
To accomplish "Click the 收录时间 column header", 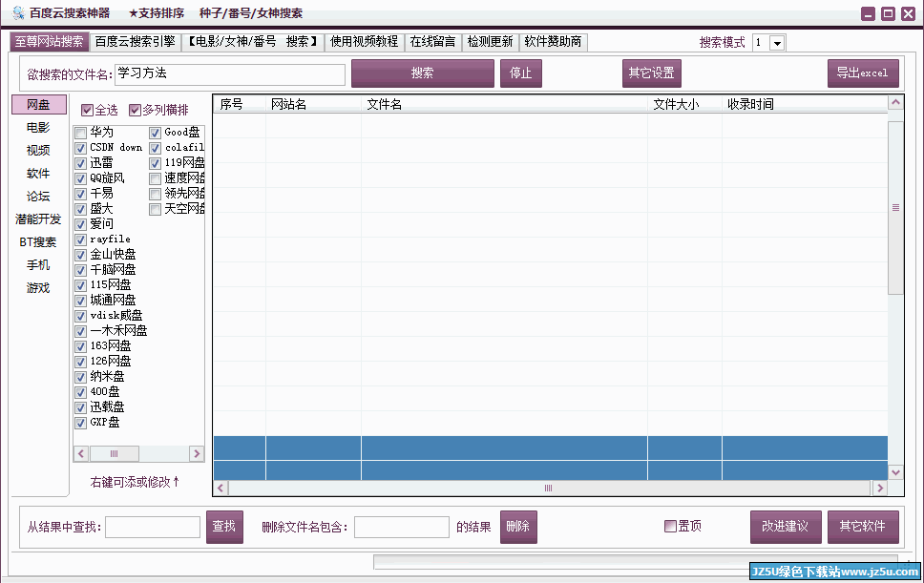I will [x=805, y=104].
